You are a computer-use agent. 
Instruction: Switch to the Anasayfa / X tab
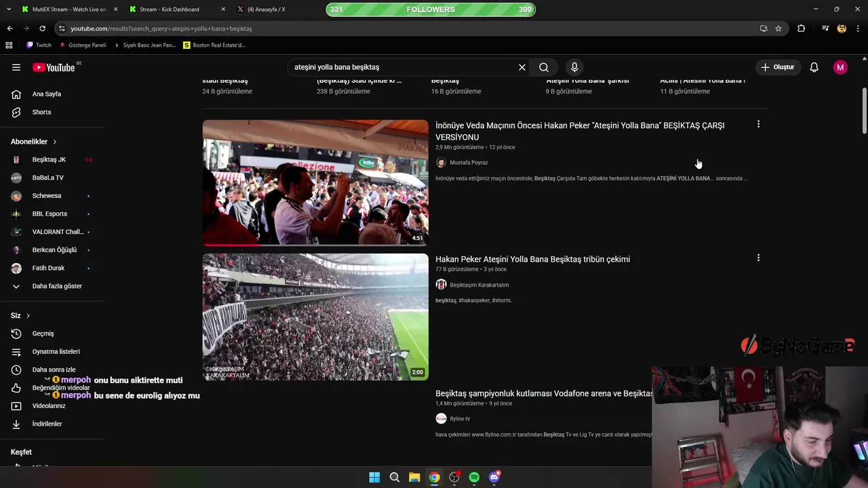pos(264,9)
